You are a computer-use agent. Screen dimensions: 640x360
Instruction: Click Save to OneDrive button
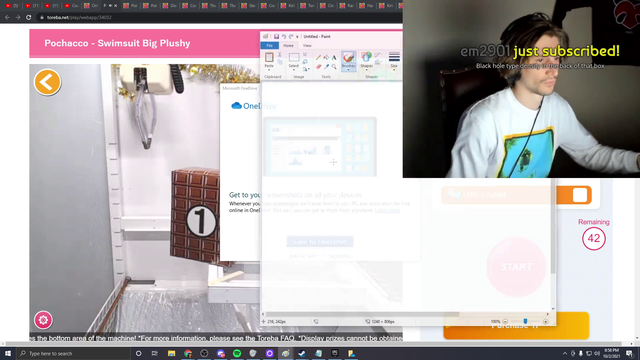[x=320, y=242]
